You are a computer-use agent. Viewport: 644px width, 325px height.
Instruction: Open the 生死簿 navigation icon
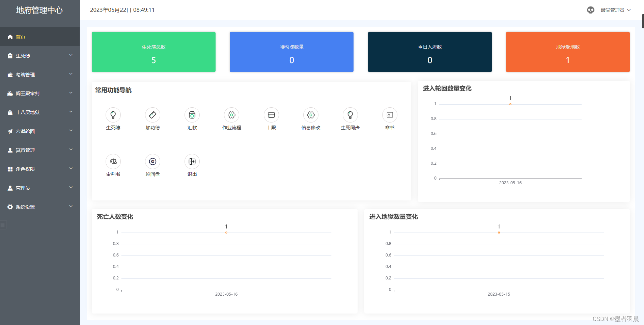point(113,115)
